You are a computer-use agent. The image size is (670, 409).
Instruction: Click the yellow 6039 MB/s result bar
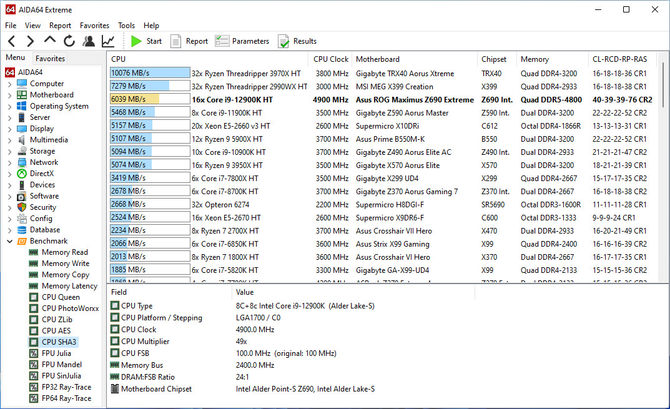pyautogui.click(x=150, y=100)
